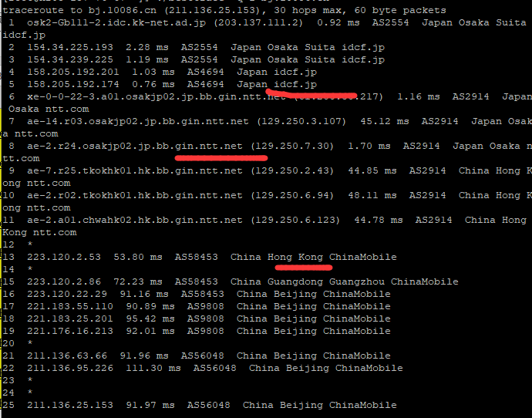Click IP 129.250.6.94 on hop 10
This screenshot has width=532, height=418.
[292, 195]
